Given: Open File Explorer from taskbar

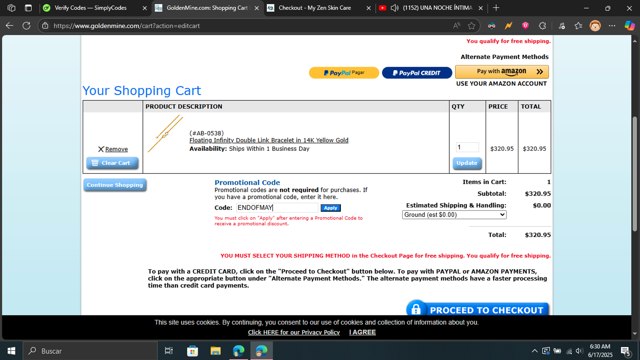Looking at the screenshot, I should tap(216, 351).
